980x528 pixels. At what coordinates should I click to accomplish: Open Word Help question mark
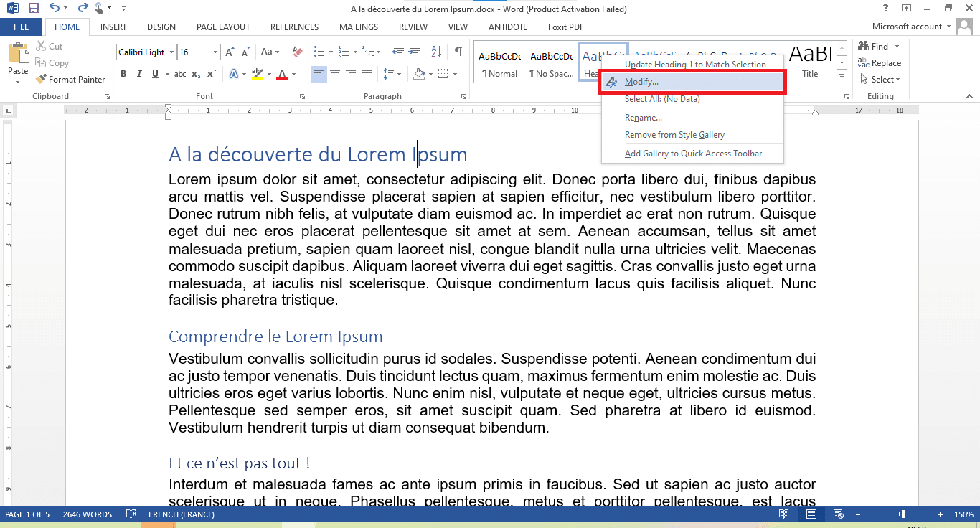click(x=885, y=9)
